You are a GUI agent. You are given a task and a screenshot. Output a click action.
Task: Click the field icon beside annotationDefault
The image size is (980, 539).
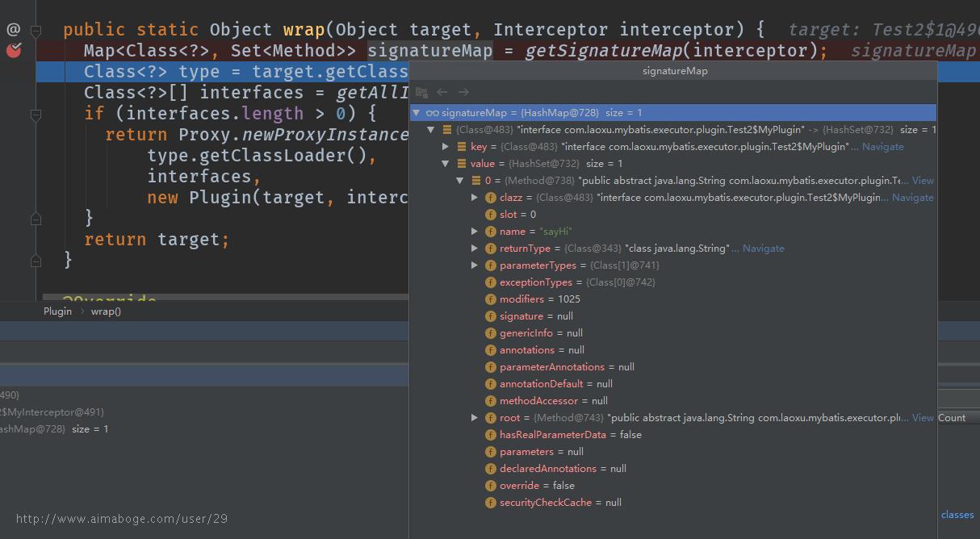(x=491, y=384)
